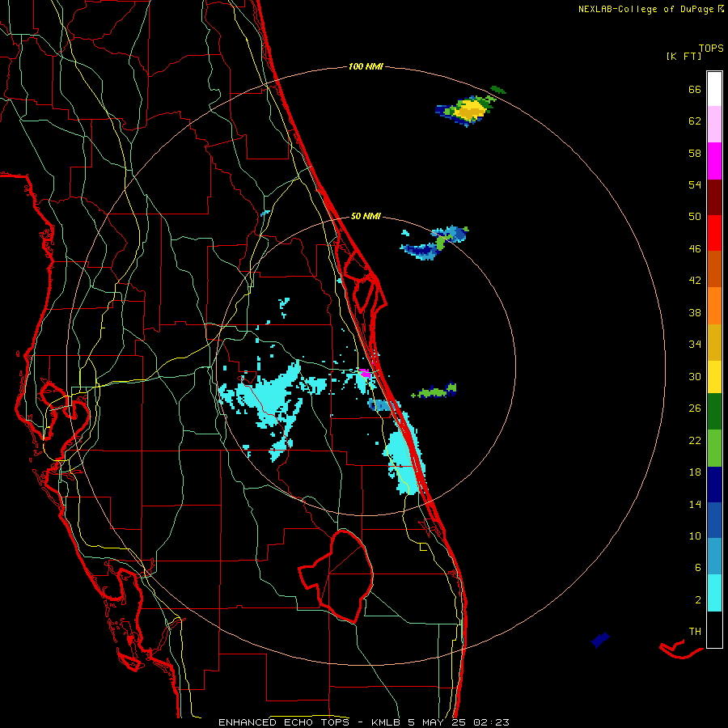Image resolution: width=728 pixels, height=728 pixels.
Task: Click the white 66 kft legend swatch
Action: pyautogui.click(x=714, y=89)
